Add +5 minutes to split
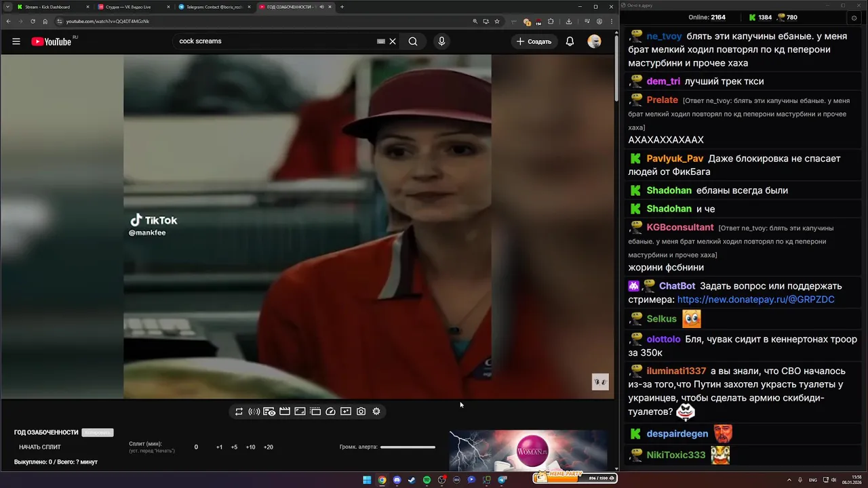 pos(234,447)
